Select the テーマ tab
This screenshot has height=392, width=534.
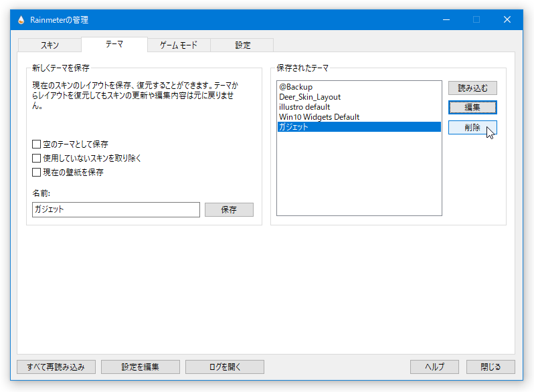pyautogui.click(x=114, y=44)
